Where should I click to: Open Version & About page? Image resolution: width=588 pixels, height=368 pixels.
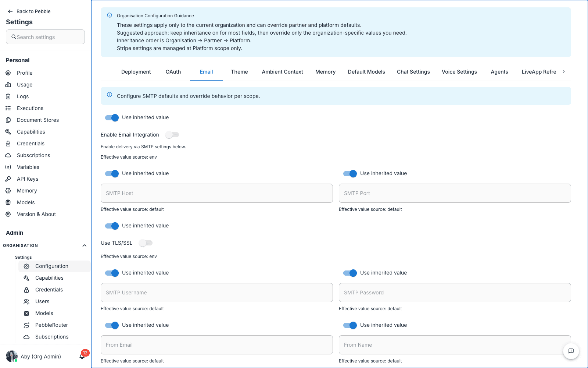tap(36, 214)
